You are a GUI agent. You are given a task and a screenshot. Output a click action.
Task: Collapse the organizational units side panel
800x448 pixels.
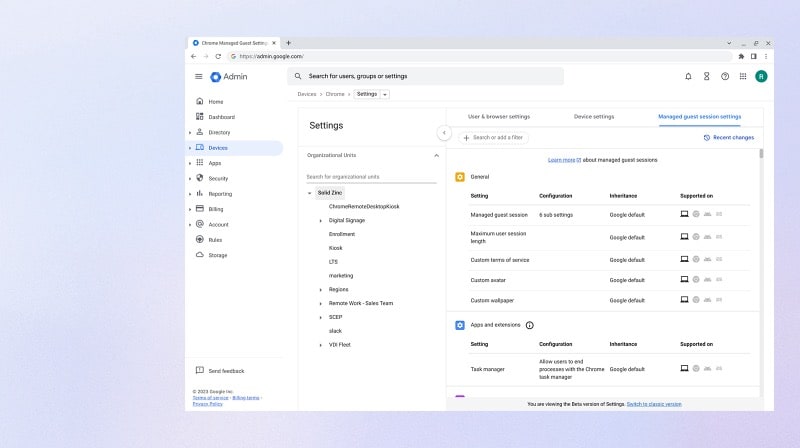pos(444,133)
